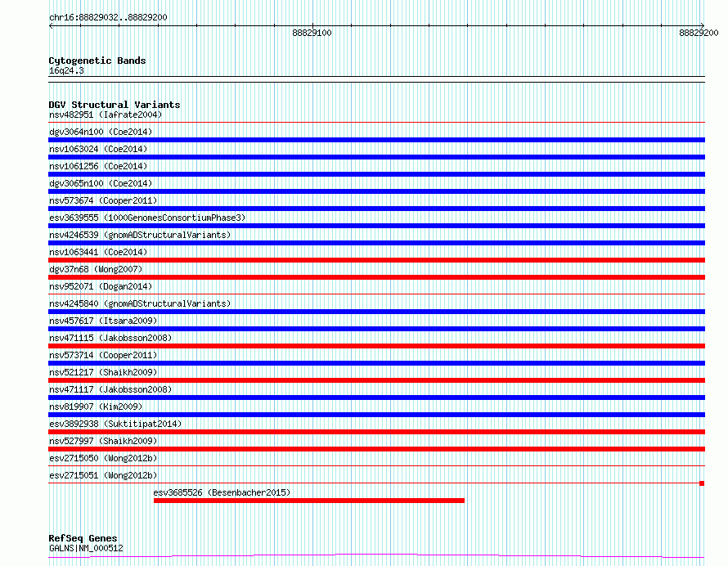Open variant nsv952071 (Dogan2014)
728x566 pixels.
(101, 286)
